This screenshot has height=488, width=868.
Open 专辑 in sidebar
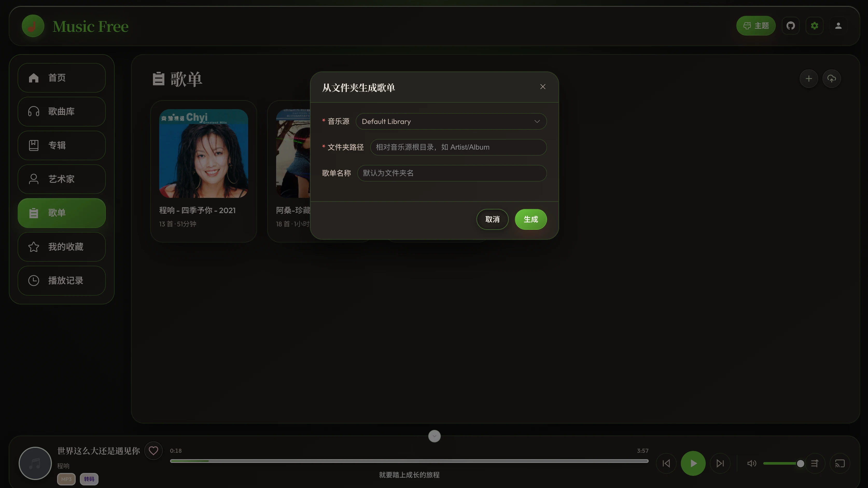[x=62, y=145]
